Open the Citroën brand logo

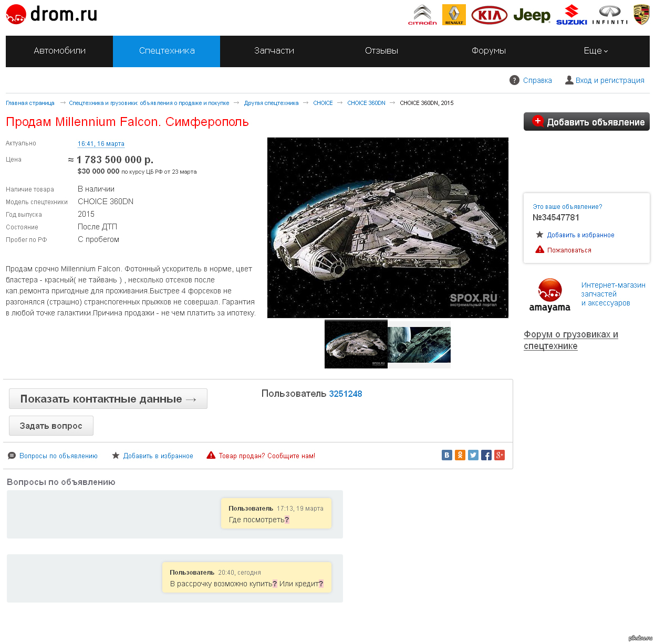pos(422,15)
